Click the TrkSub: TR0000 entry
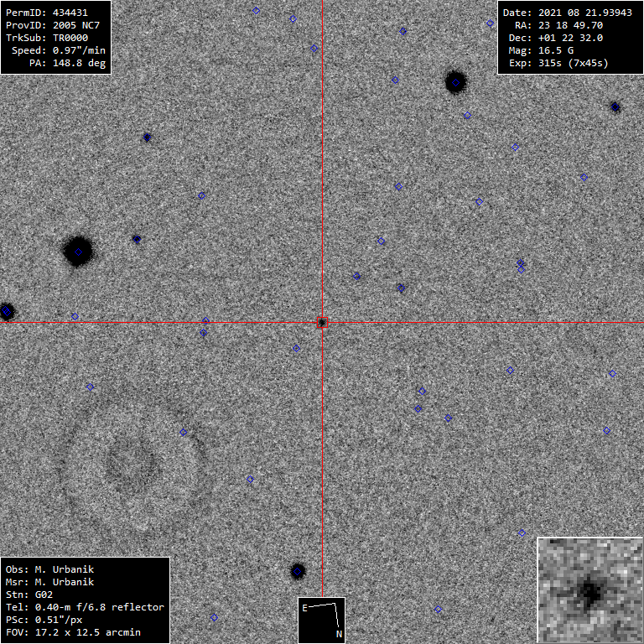 46,38
